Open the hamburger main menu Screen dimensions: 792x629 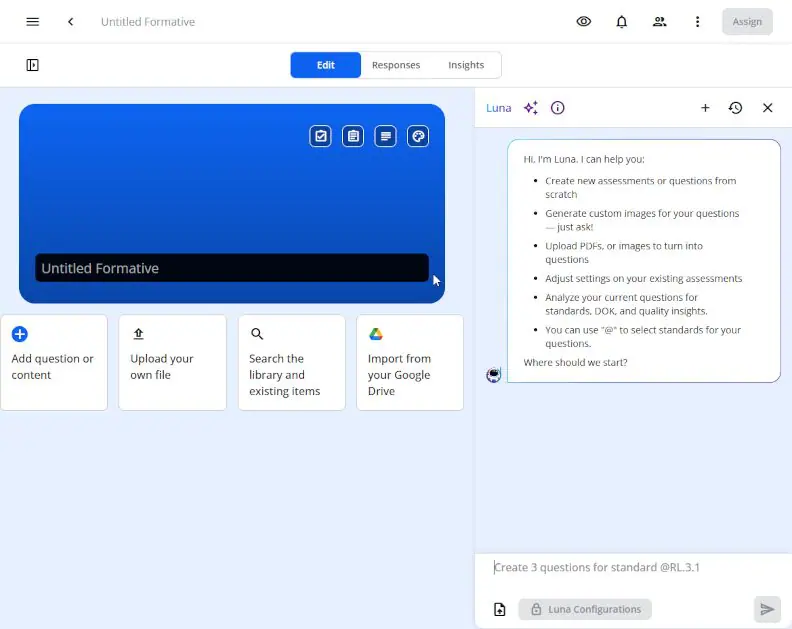[32, 22]
